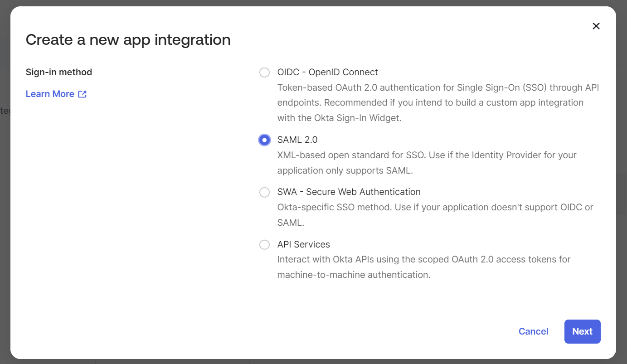Image resolution: width=627 pixels, height=364 pixels.
Task: Click the SAML 2.0 option label
Action: (297, 140)
